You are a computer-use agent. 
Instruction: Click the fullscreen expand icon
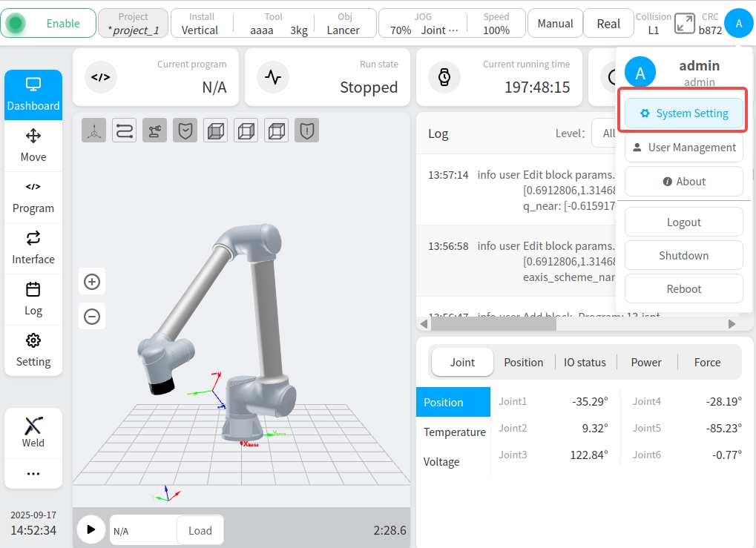click(x=684, y=24)
